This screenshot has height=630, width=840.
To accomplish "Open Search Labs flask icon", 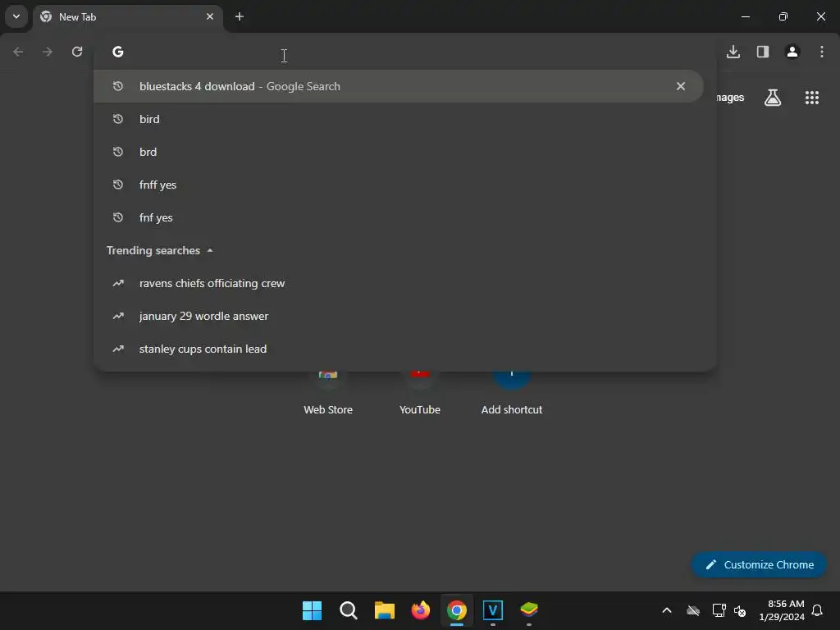I will (x=773, y=98).
